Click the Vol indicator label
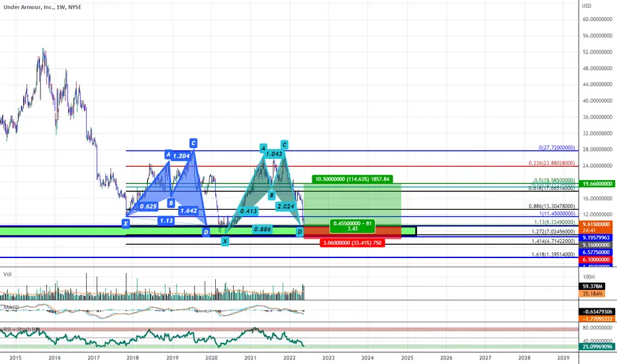Screen dimensions: 617x364 (x=7, y=274)
